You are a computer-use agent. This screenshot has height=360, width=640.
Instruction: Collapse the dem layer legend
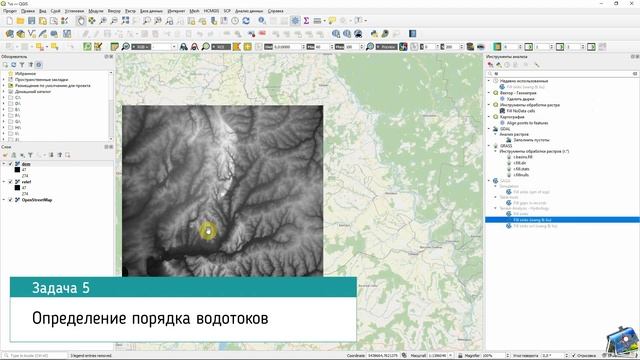click(x=4, y=164)
